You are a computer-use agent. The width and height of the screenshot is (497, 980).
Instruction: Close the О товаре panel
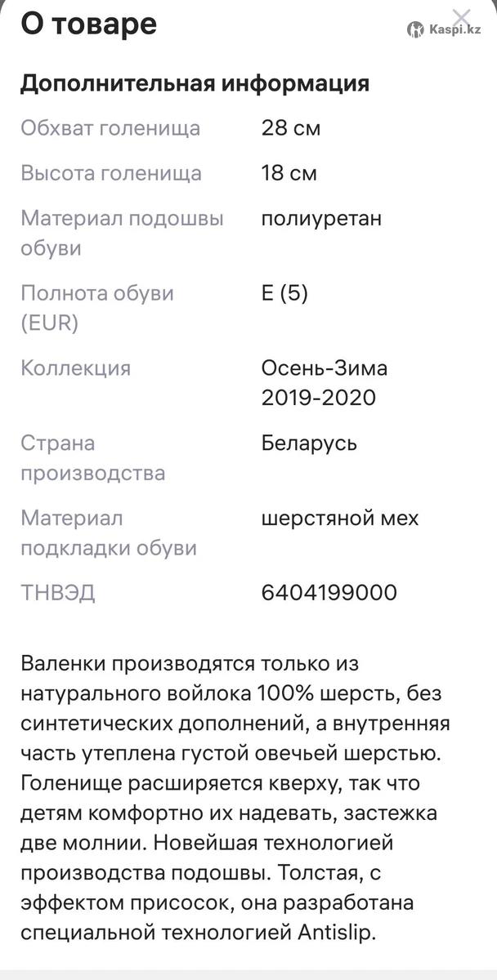[x=462, y=19]
